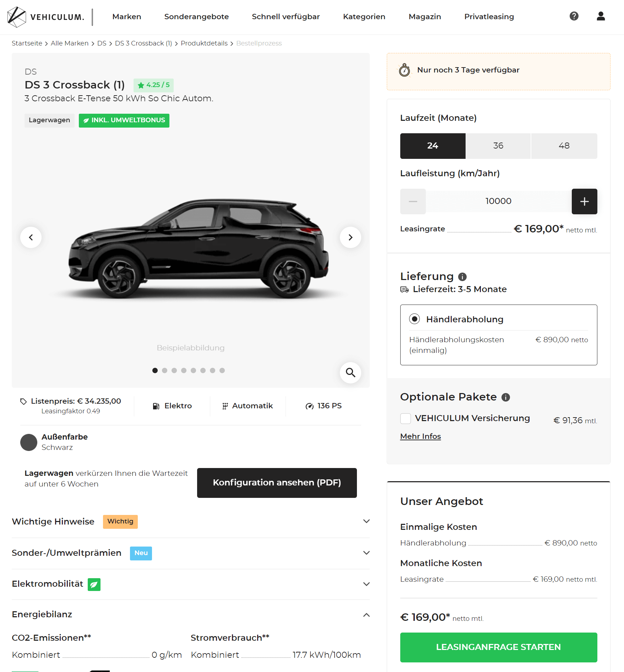
Task: Show the previous car image arrow
Action: tap(31, 237)
